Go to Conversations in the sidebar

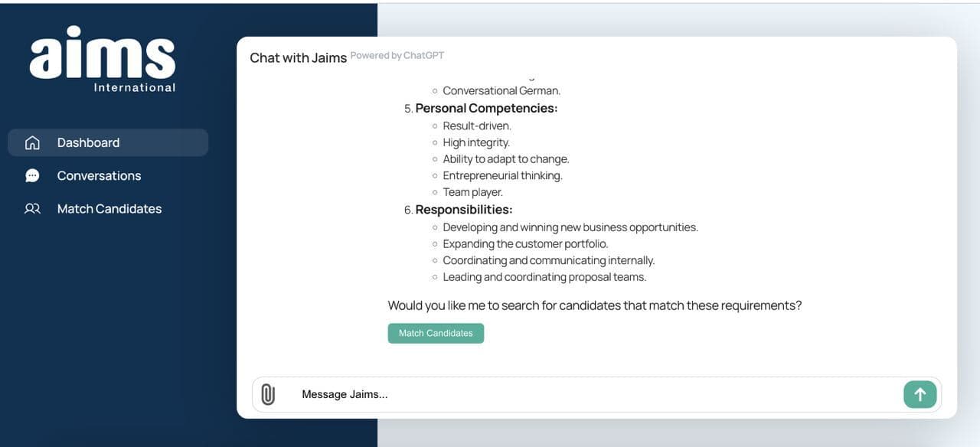click(x=99, y=176)
